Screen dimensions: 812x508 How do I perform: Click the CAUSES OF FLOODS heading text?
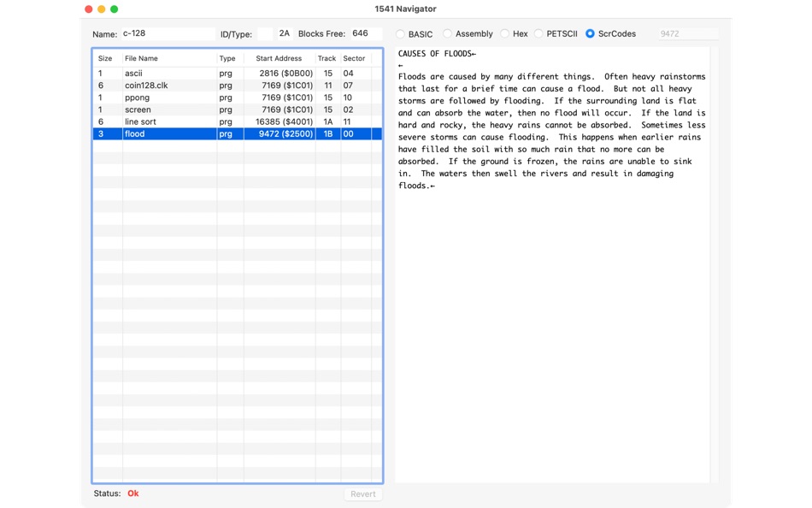tap(435, 53)
